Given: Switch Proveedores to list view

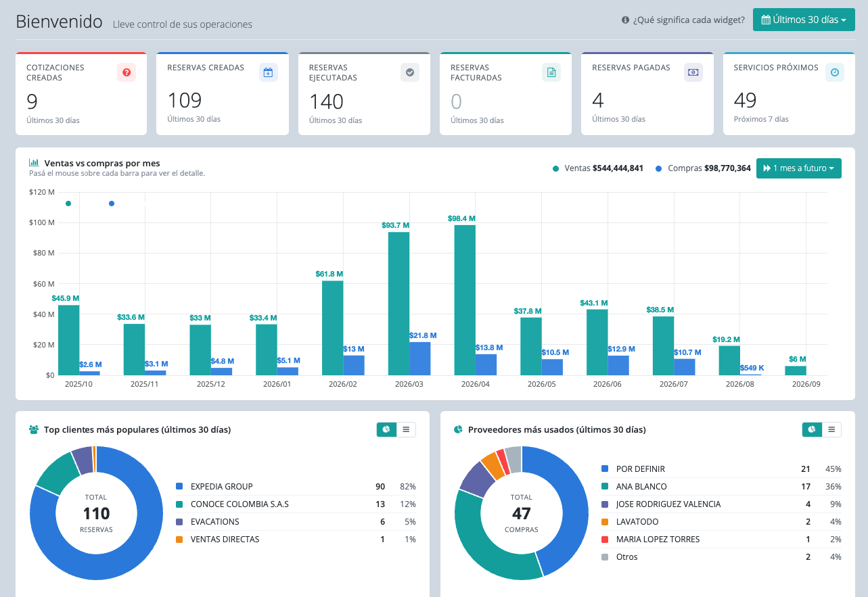Looking at the screenshot, I should tap(832, 429).
